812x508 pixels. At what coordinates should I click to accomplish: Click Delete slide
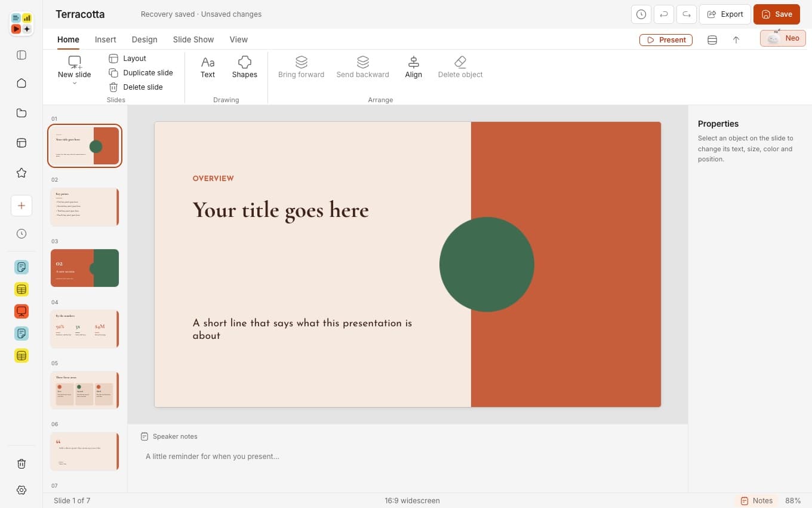pyautogui.click(x=136, y=87)
